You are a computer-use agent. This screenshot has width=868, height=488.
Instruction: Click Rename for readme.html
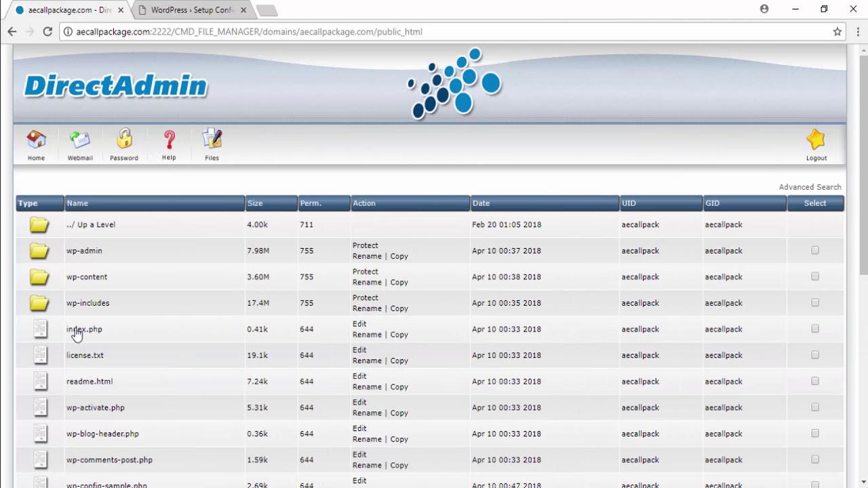click(367, 387)
